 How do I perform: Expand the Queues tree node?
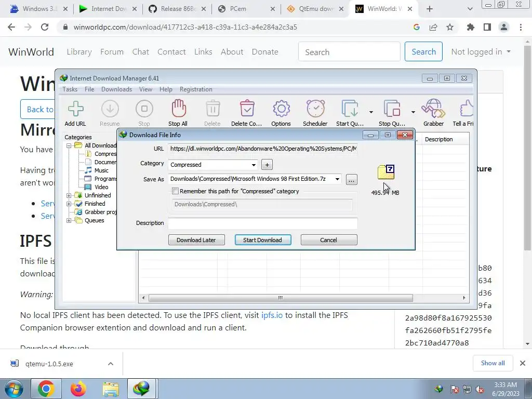69,220
